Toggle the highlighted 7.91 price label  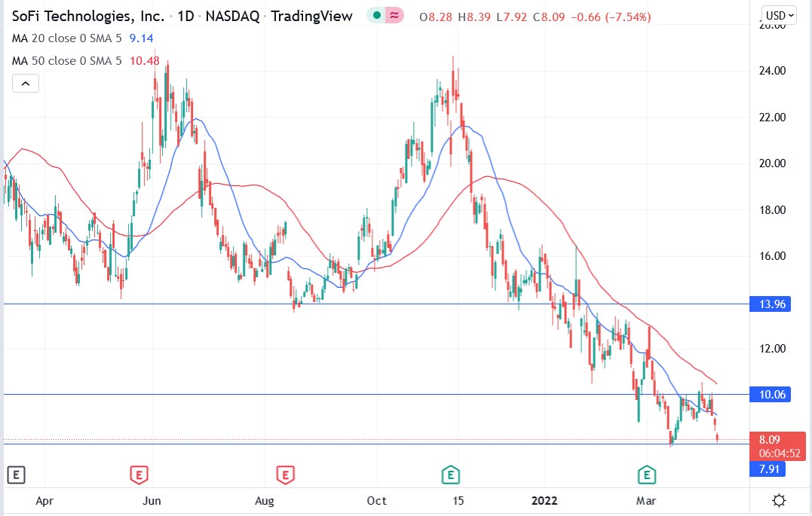coord(769,469)
